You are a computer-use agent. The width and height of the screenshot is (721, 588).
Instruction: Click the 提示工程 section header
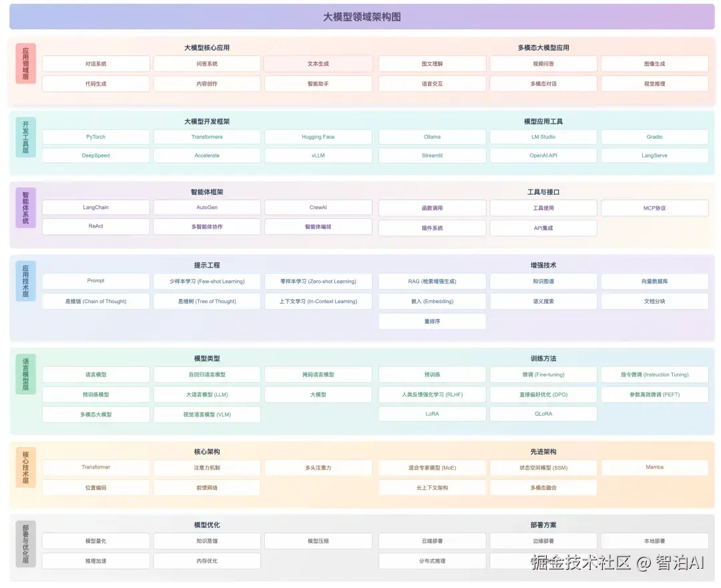(207, 264)
